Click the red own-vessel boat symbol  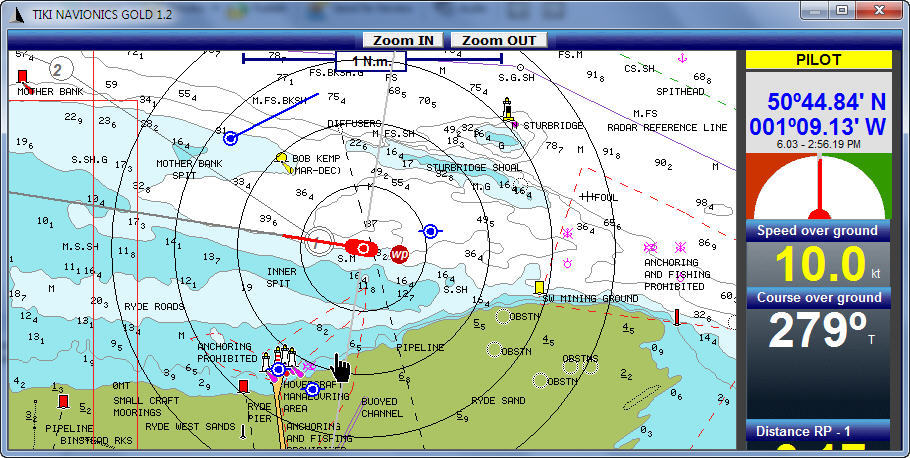pyautogui.click(x=361, y=247)
